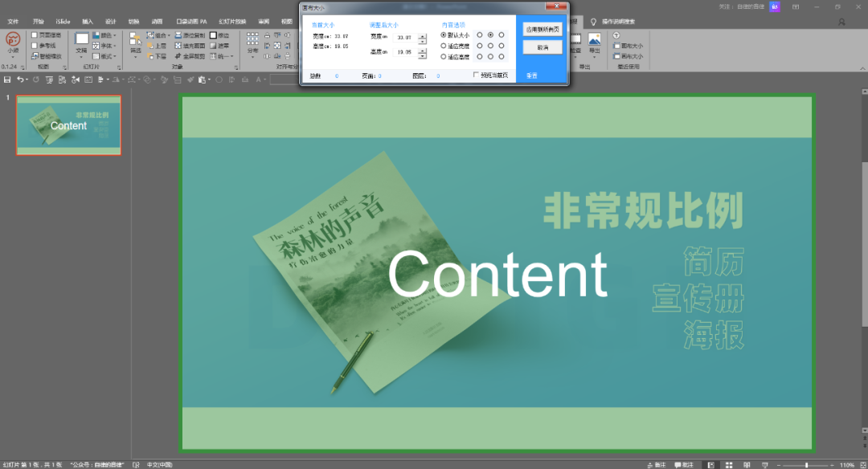Switch to the 口袋动画 PA tab

point(191,22)
